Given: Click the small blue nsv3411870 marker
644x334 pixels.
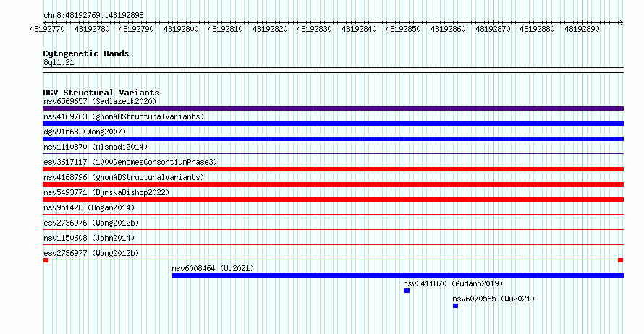Looking at the screenshot, I should pyautogui.click(x=407, y=291).
